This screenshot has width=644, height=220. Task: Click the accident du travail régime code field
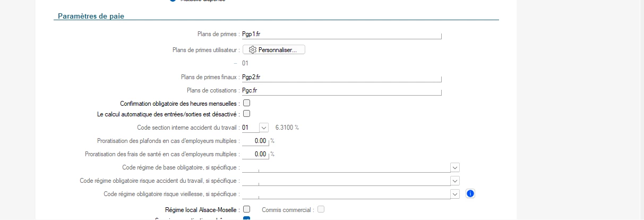point(345,181)
